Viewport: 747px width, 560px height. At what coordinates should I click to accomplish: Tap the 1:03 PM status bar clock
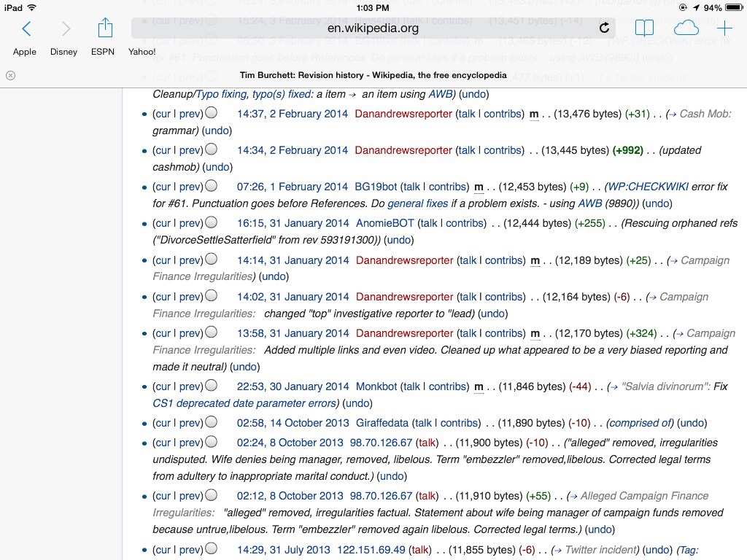(x=373, y=7)
